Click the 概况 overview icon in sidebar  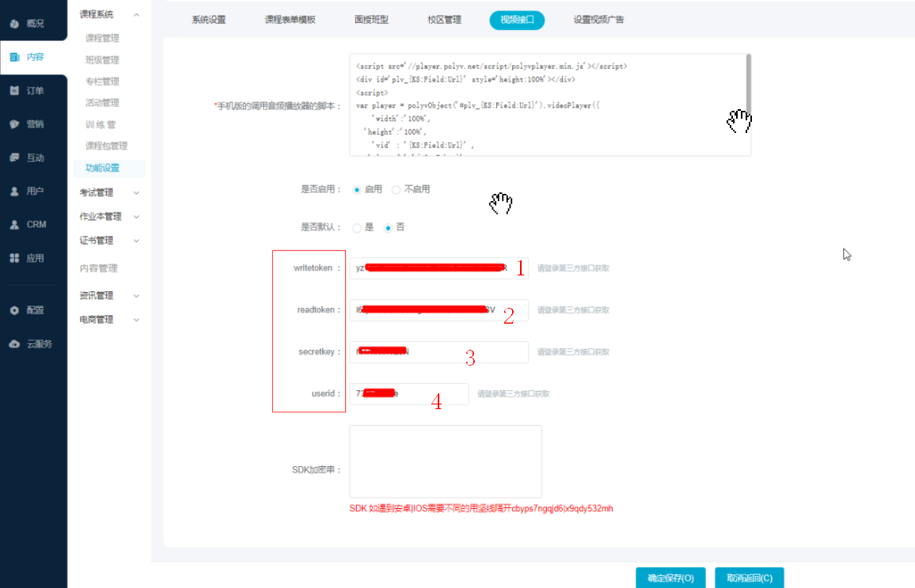point(14,24)
